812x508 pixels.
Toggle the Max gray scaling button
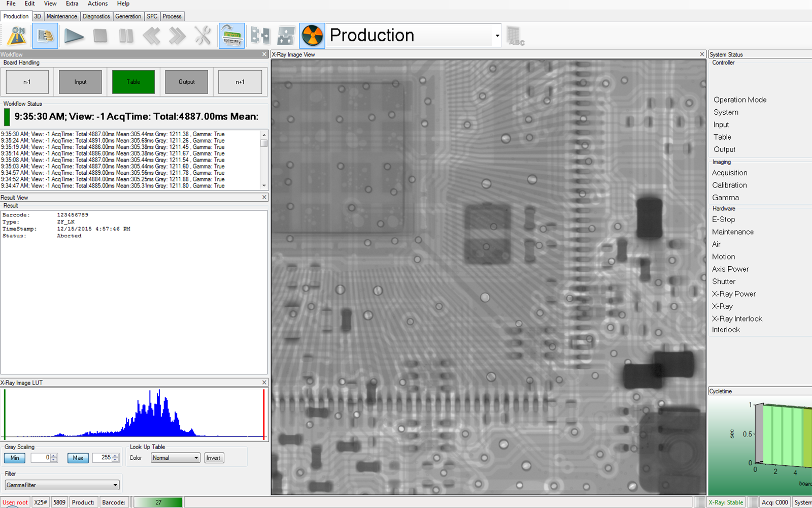coord(78,458)
